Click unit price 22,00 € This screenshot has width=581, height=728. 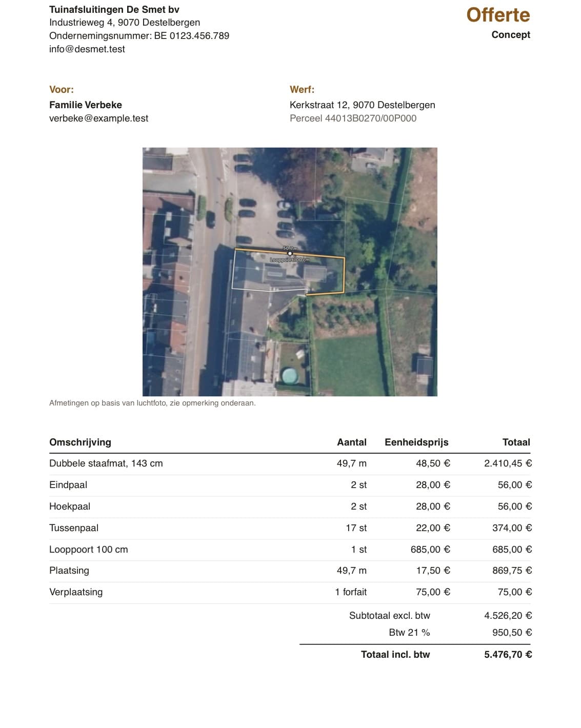coord(433,528)
